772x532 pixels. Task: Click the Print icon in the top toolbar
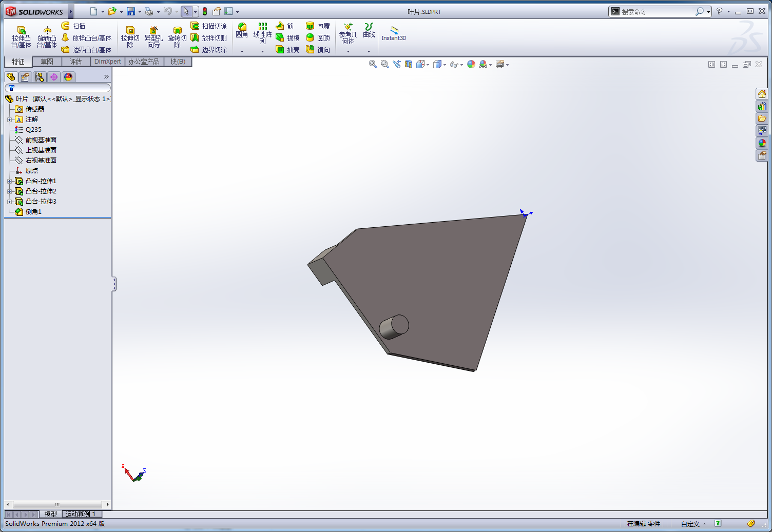(x=149, y=11)
